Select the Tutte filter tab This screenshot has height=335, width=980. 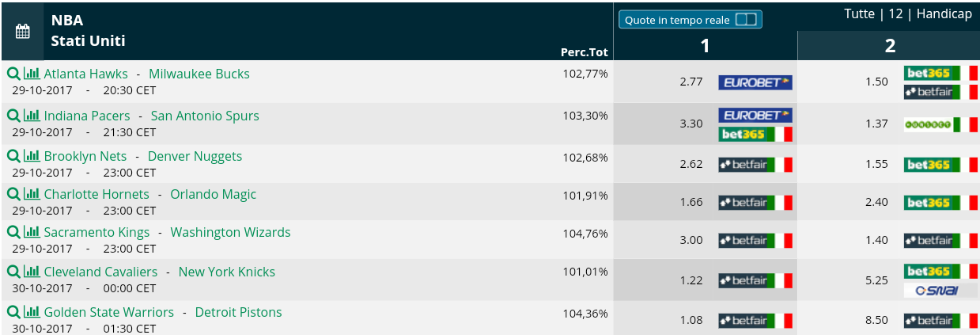click(859, 14)
